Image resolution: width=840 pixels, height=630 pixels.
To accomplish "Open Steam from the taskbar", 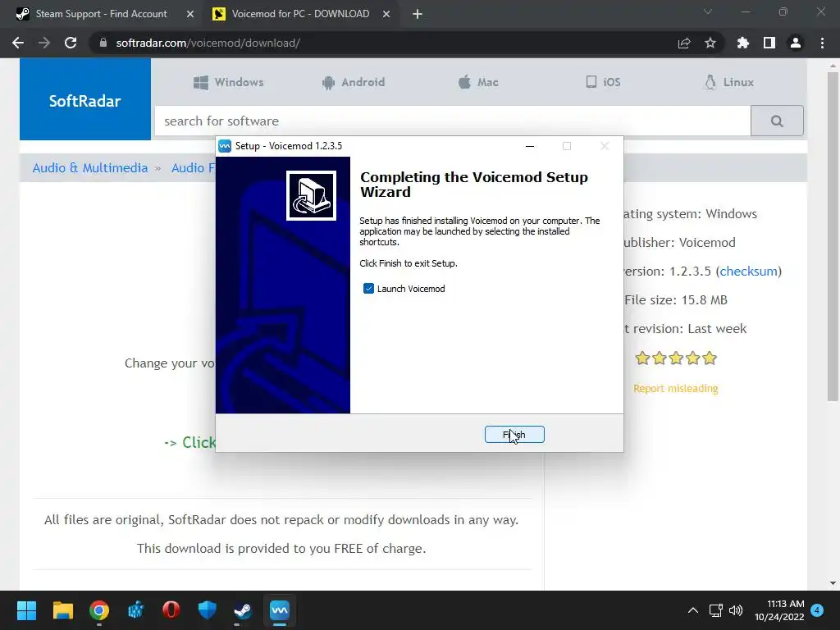I will [243, 610].
